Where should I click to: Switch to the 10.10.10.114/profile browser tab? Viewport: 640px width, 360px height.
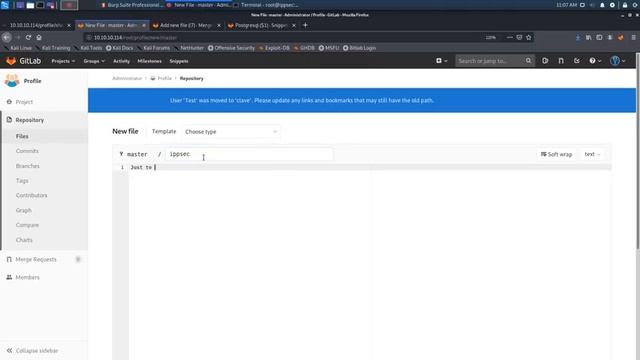(x=36, y=25)
